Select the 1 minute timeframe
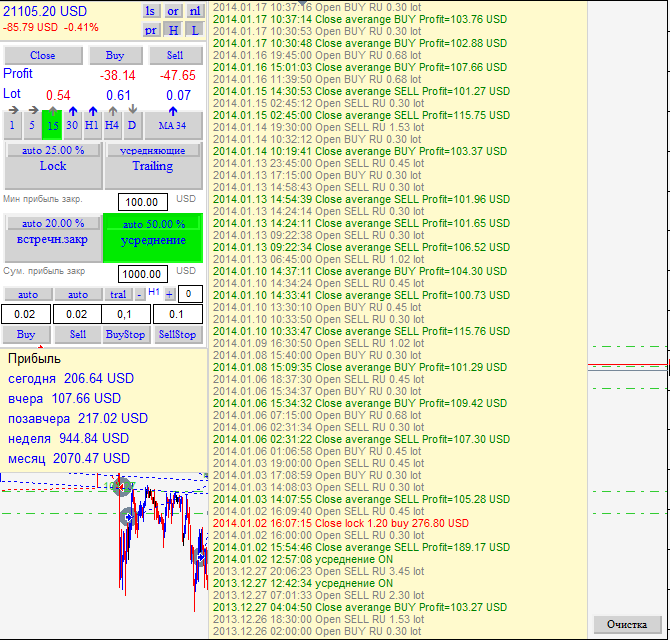Image resolution: width=670 pixels, height=640 pixels. (x=12, y=125)
